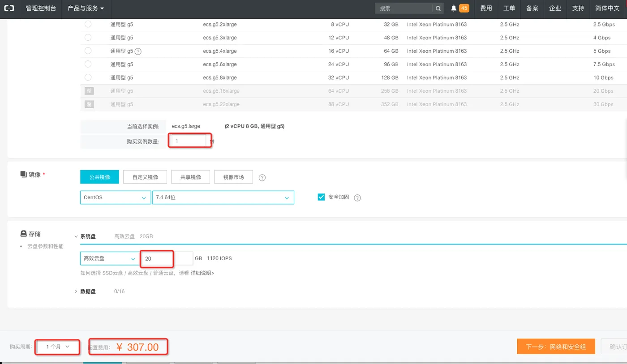The width and height of the screenshot is (627, 364).
Task: Open the 支持 menu
Action: click(x=578, y=9)
